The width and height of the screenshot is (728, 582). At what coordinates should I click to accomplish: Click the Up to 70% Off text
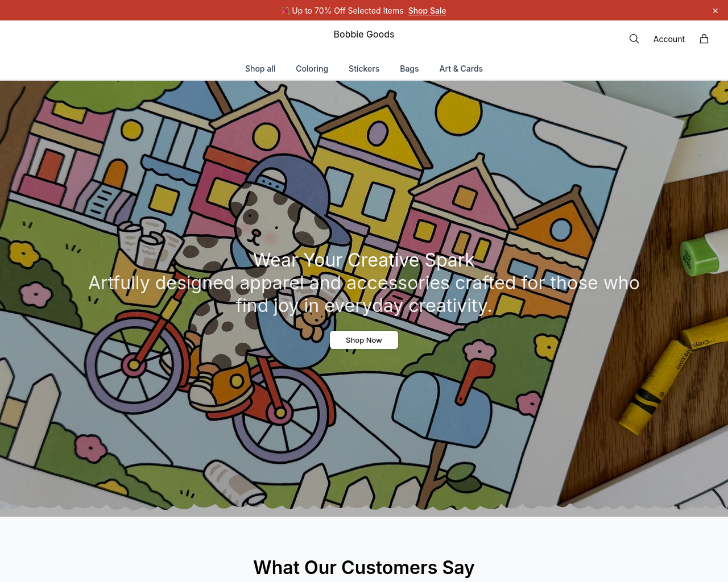[348, 11]
